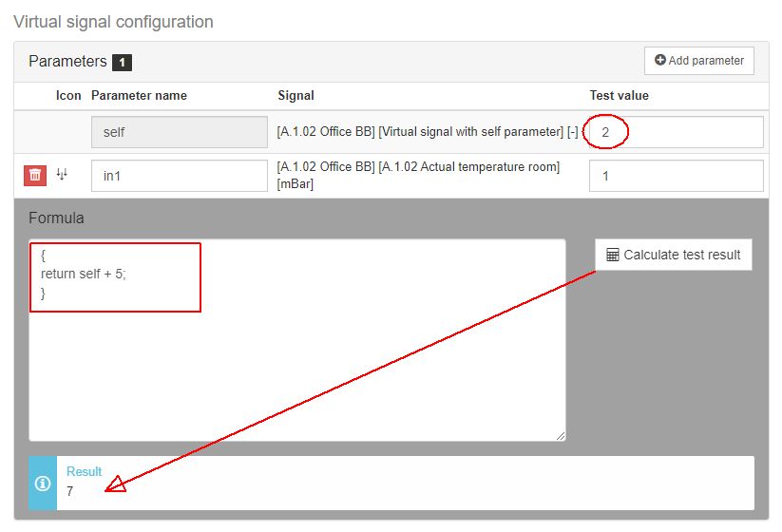Click the Icon column header

(x=68, y=96)
